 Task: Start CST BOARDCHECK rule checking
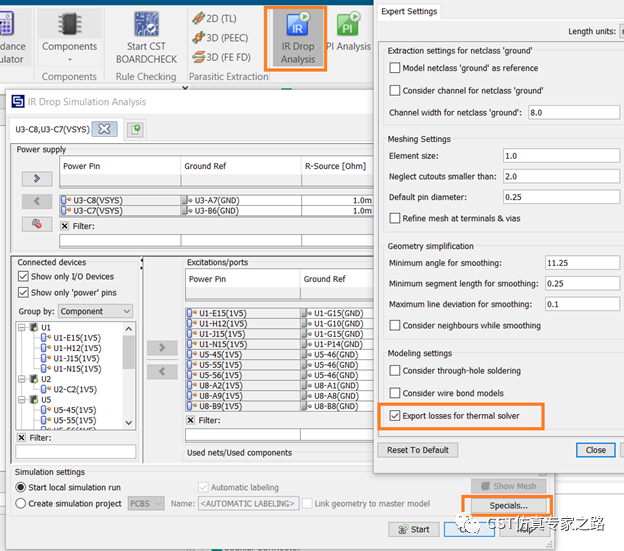click(146, 38)
